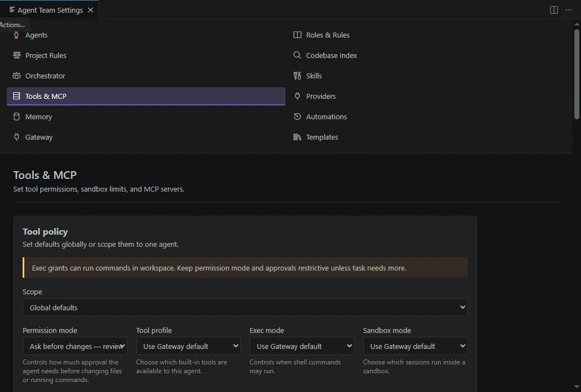Screen dimensions: 581x392
Task: Click the Permission mode label
Action: click(50, 330)
